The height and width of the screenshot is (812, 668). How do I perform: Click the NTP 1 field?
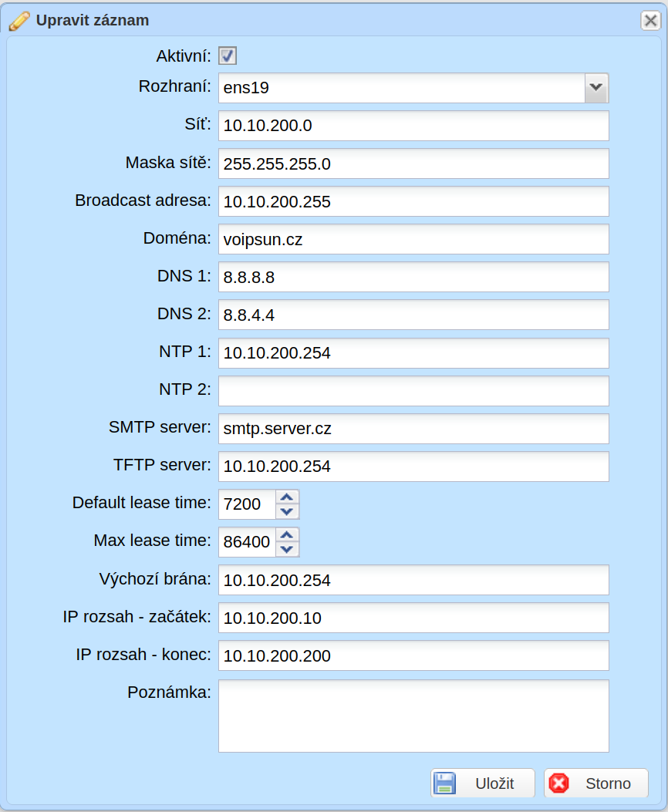tap(413, 353)
